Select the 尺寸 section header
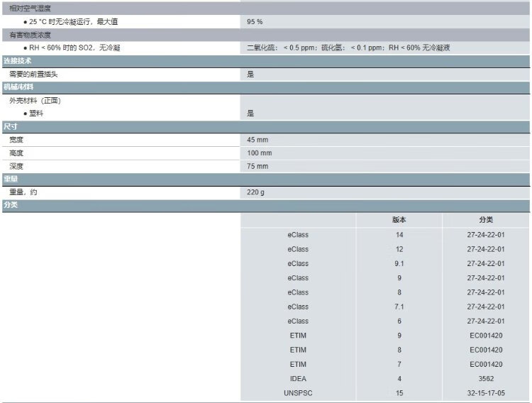Viewport: 532px width, 403px height. pyautogui.click(x=11, y=126)
